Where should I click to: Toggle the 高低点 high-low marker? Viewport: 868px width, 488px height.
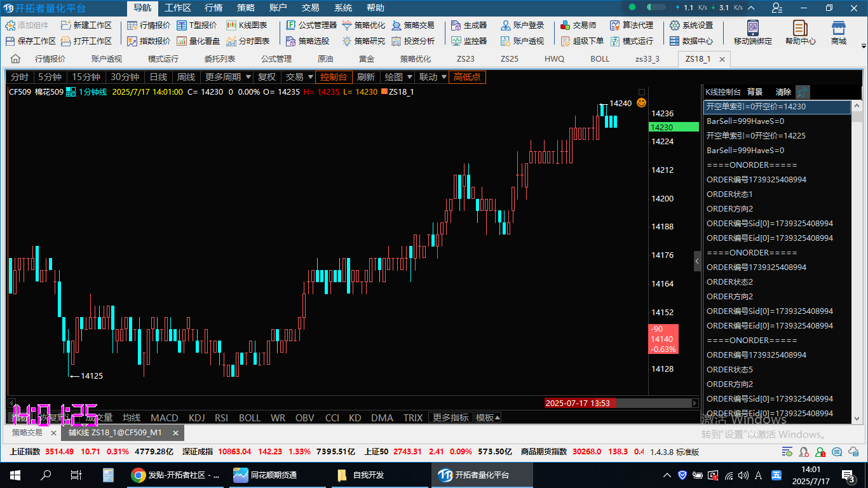467,77
